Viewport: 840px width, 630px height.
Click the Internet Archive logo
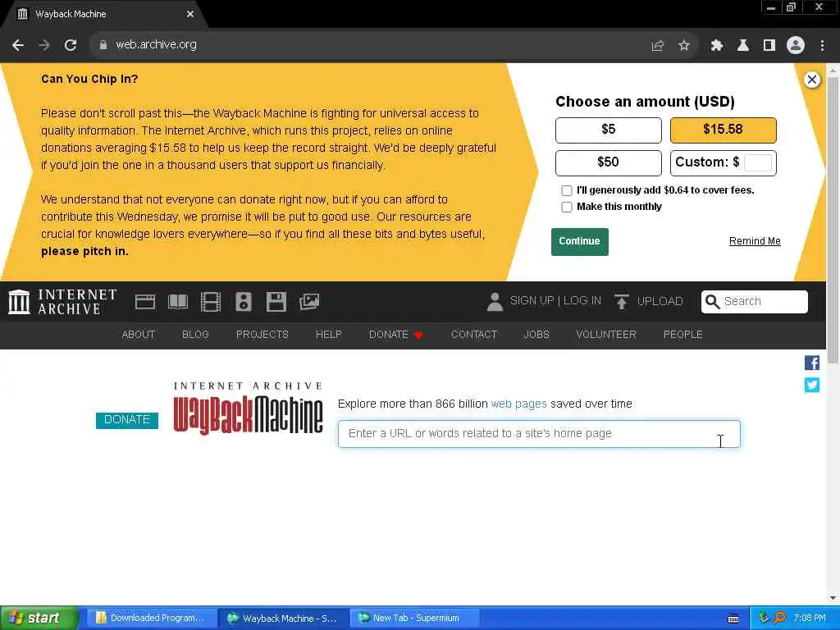click(62, 302)
